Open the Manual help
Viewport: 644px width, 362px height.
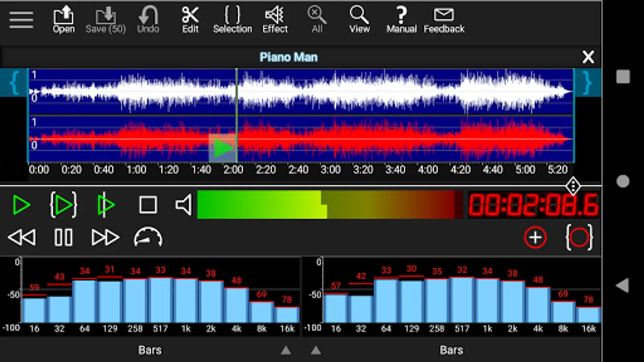click(x=401, y=20)
